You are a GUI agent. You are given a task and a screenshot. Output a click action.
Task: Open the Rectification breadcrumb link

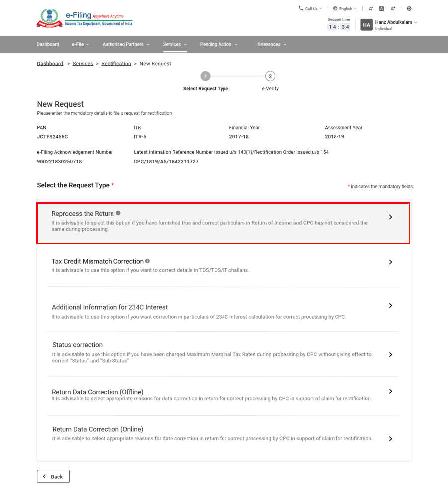pyautogui.click(x=116, y=63)
